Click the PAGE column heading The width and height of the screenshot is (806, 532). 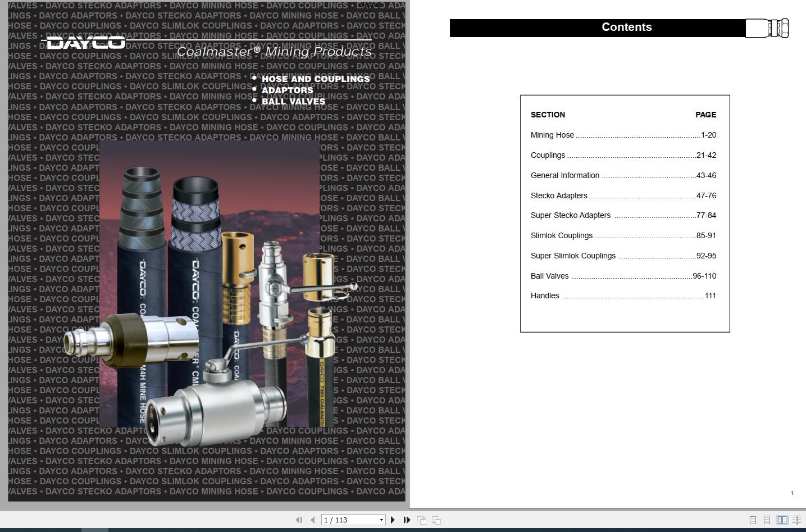706,115
